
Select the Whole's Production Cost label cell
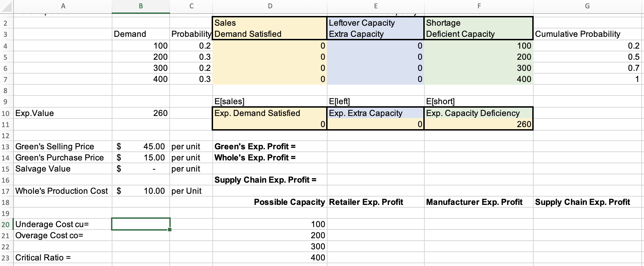click(61, 191)
